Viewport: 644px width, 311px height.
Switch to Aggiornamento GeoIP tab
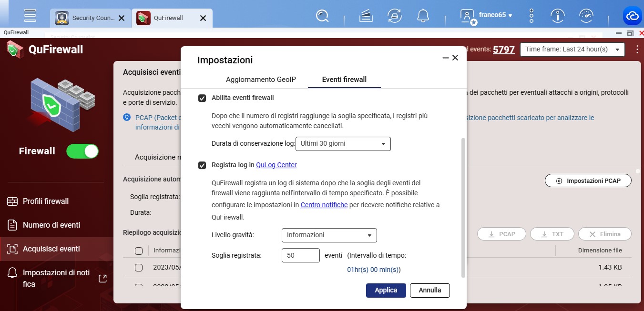(261, 80)
